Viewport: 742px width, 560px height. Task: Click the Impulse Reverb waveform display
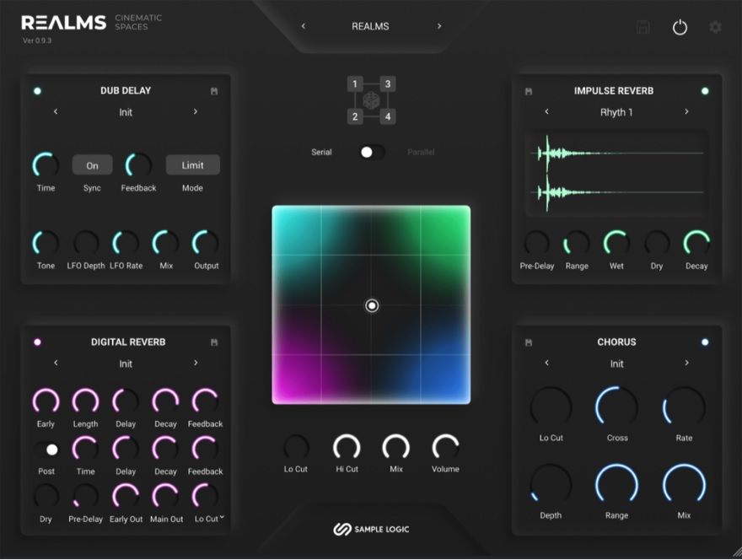click(x=616, y=173)
